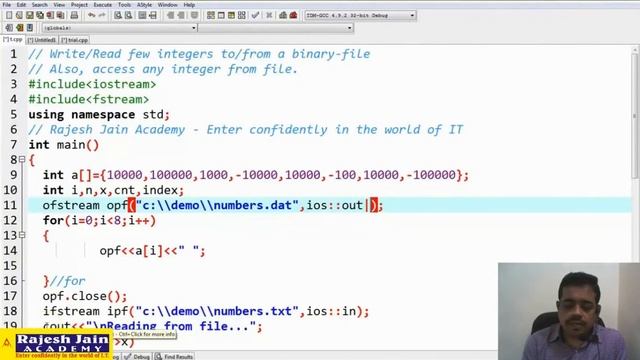Open the Project menu

tap(79, 5)
